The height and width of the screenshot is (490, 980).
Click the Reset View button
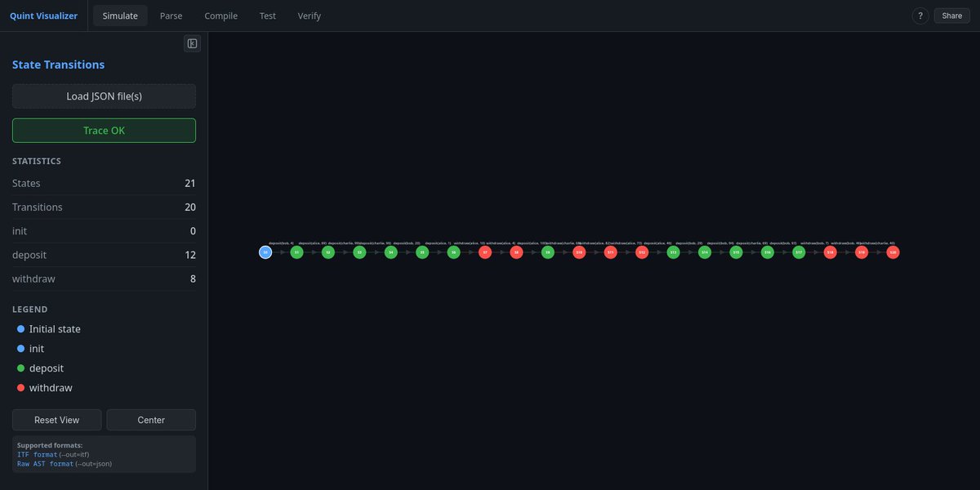pyautogui.click(x=57, y=420)
